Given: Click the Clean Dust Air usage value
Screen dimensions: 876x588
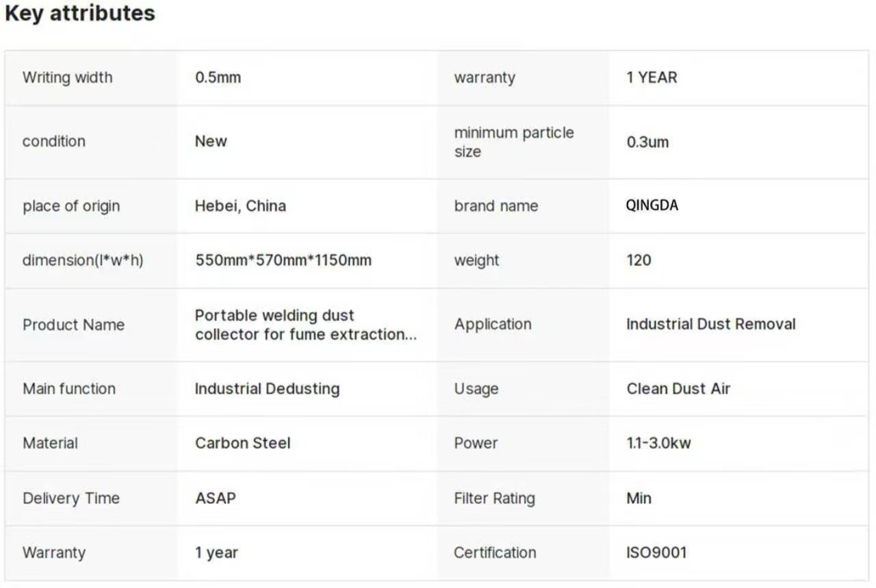Looking at the screenshot, I should pyautogui.click(x=678, y=389).
